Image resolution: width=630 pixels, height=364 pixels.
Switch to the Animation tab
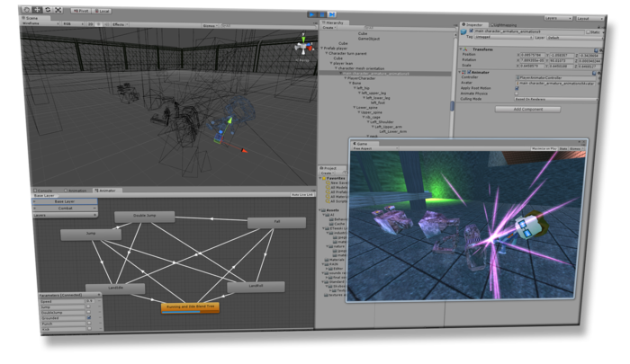click(x=76, y=191)
